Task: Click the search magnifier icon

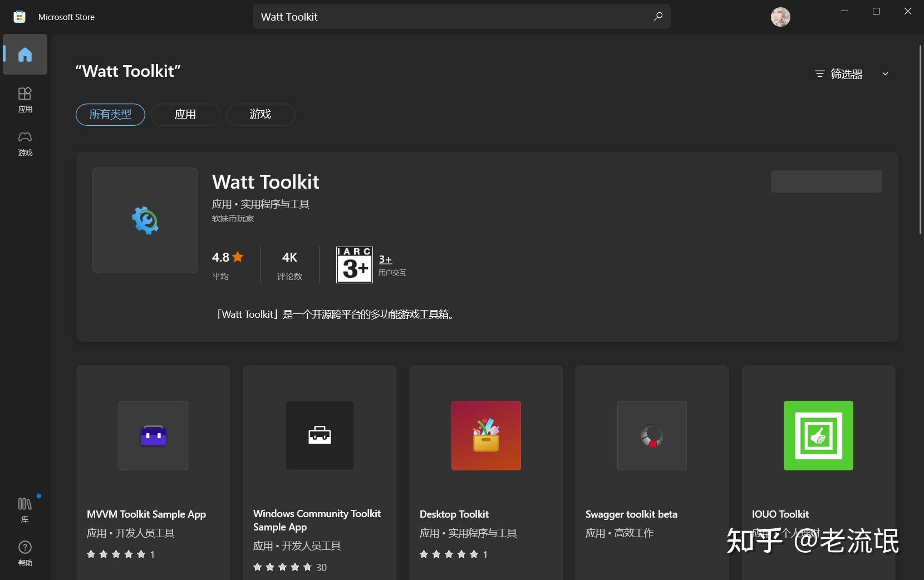Action: (658, 17)
